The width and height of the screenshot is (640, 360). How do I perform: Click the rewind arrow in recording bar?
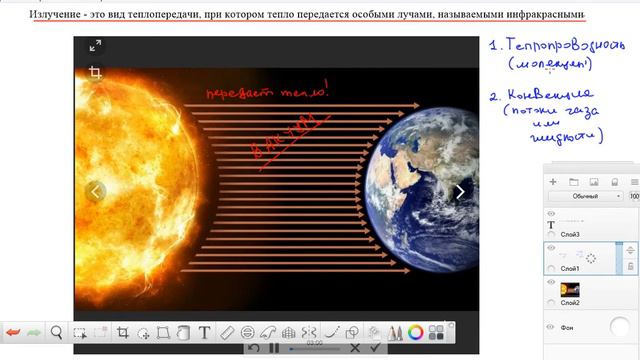pyautogui.click(x=253, y=348)
